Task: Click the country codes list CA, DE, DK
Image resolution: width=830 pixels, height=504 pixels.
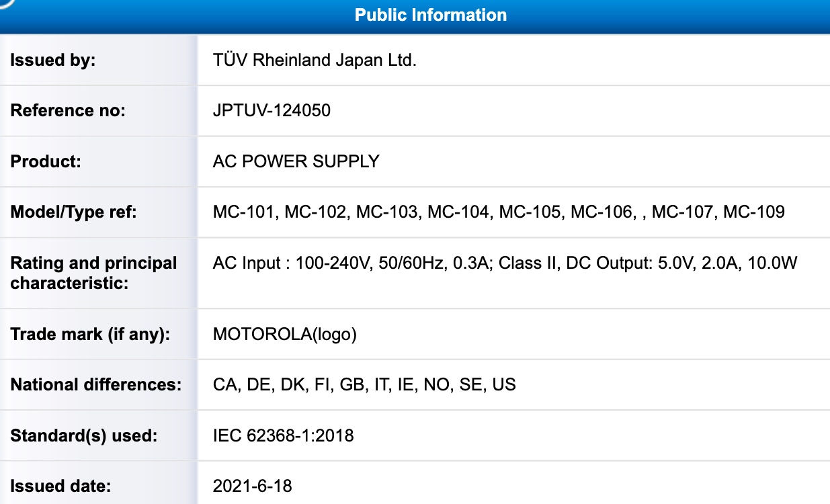Action: (364, 385)
